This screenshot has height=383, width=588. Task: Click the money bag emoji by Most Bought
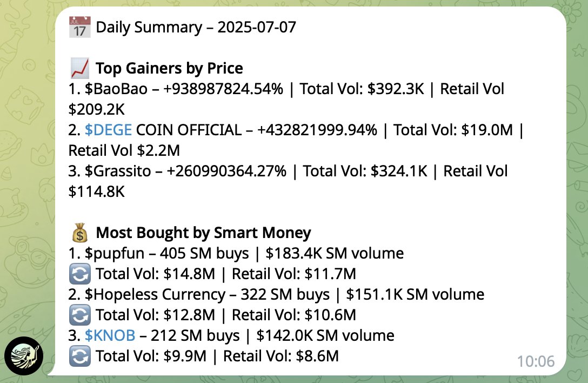79,233
